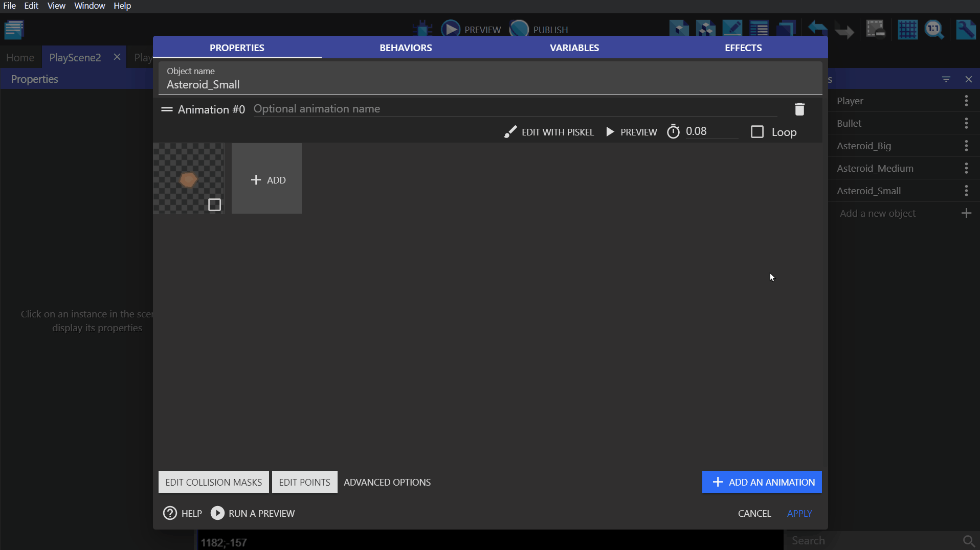Delete Animation #0 with trash icon
This screenshot has width=980, height=550.
pyautogui.click(x=799, y=109)
